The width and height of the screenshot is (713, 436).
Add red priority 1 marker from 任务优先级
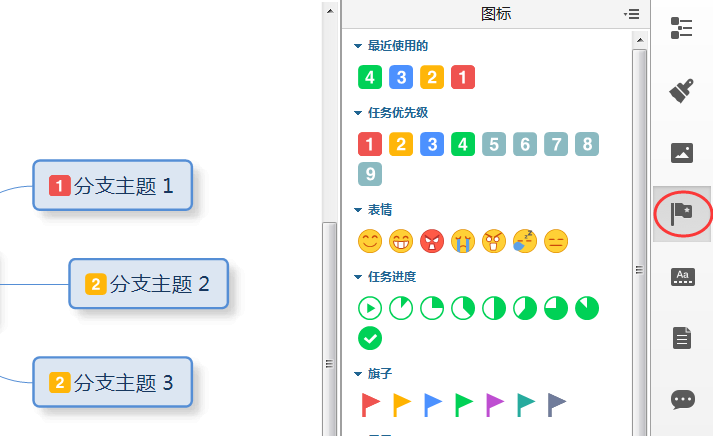[x=370, y=144]
